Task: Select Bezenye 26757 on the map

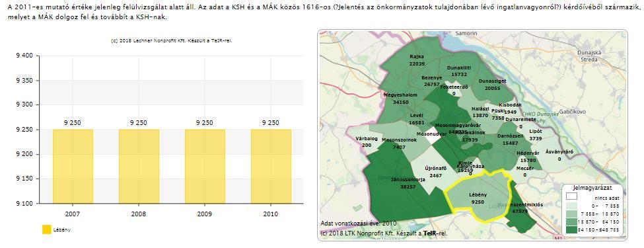Action: (x=431, y=81)
